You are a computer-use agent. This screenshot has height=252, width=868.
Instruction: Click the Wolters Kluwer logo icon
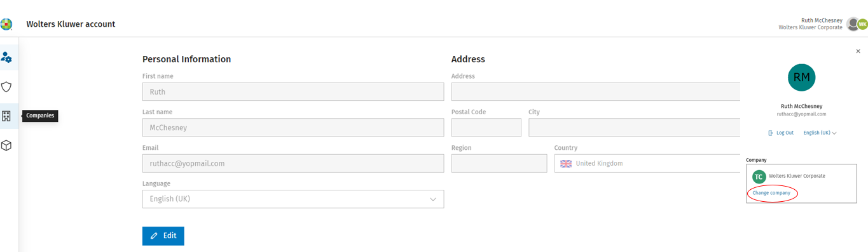click(6, 24)
